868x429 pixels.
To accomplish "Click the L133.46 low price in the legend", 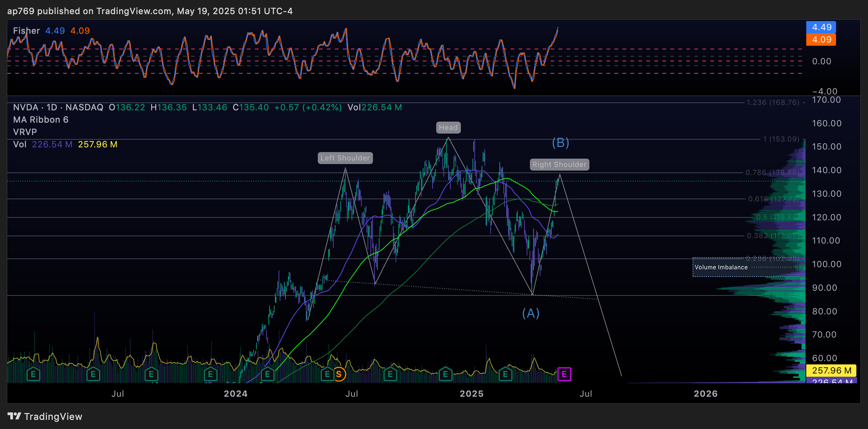I will coord(210,107).
